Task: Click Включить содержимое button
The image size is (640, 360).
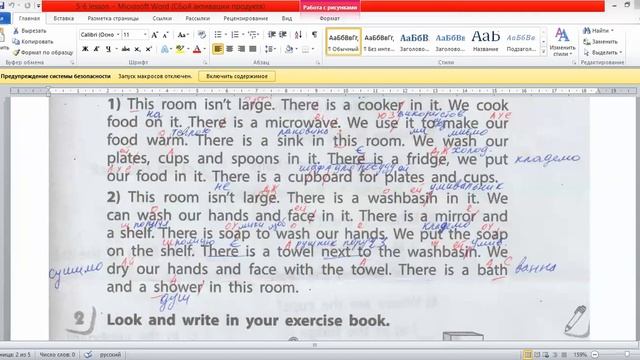Action: point(237,76)
